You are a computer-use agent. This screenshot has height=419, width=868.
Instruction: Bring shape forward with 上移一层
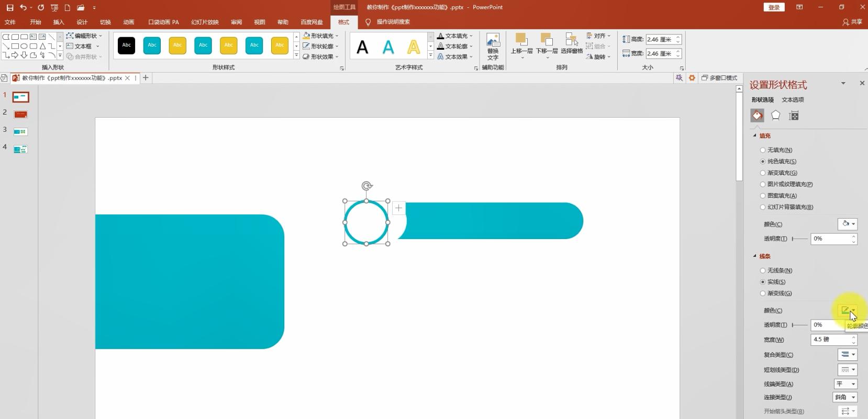coord(521,46)
